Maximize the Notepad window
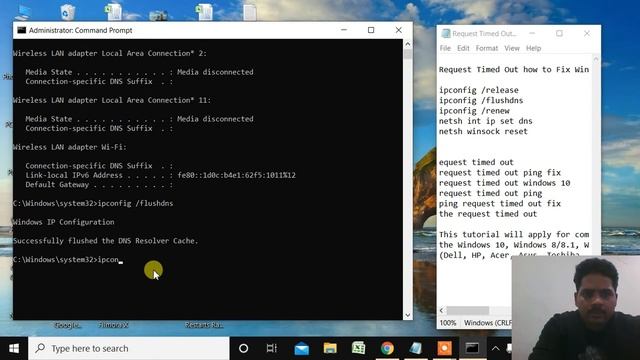The image size is (640, 360). pos(559,33)
